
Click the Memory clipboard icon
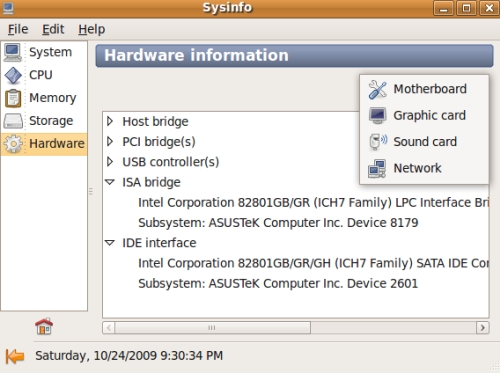[x=13, y=98]
